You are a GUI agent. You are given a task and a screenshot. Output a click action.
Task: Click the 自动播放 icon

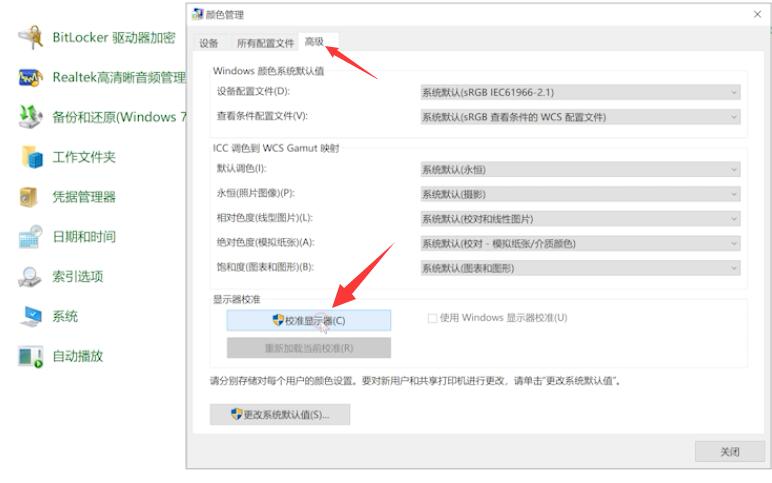31,356
